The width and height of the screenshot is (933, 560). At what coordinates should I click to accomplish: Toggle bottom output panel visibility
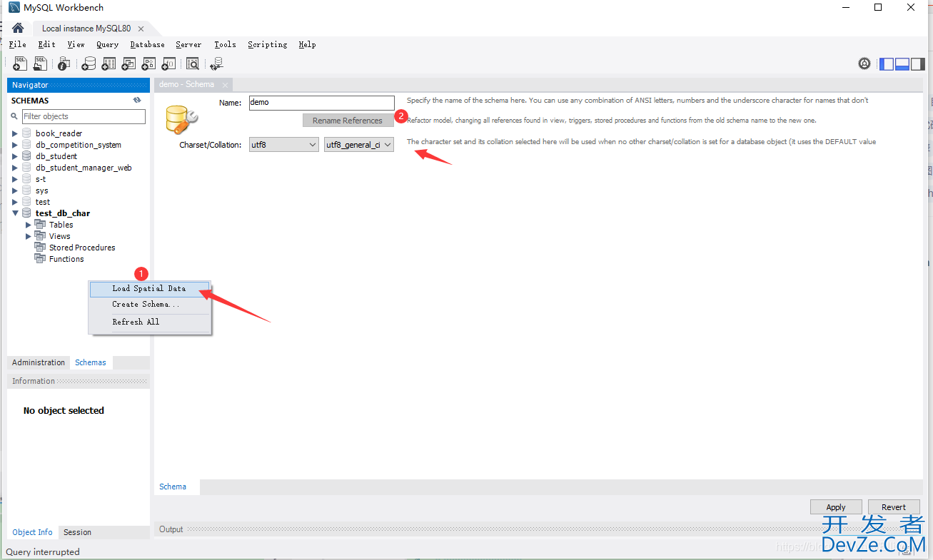902,63
